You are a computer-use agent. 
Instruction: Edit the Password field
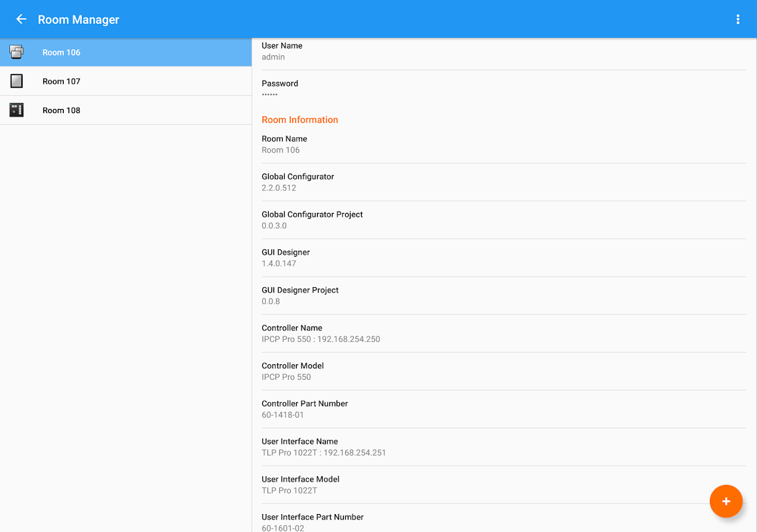504,88
